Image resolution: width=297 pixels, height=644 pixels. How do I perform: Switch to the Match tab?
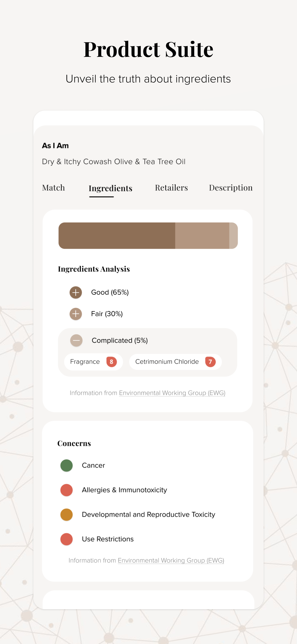point(53,188)
